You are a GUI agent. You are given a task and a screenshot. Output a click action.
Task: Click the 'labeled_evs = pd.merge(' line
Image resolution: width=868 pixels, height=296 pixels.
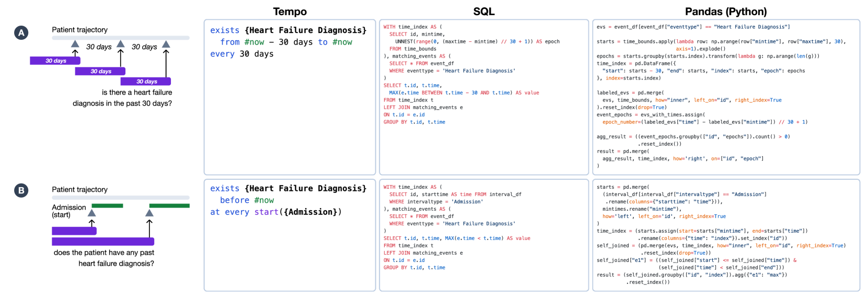pos(630,93)
